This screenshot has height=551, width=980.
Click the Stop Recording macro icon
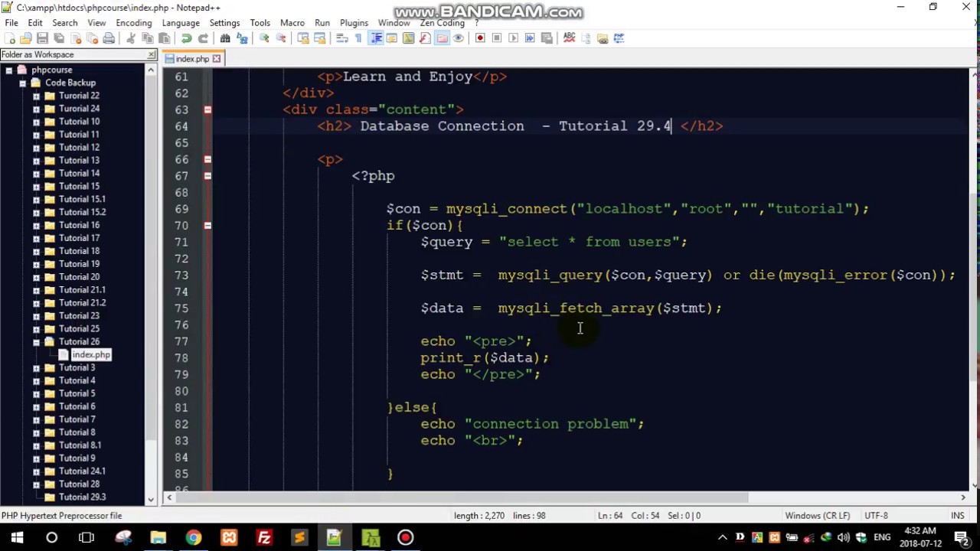[497, 38]
